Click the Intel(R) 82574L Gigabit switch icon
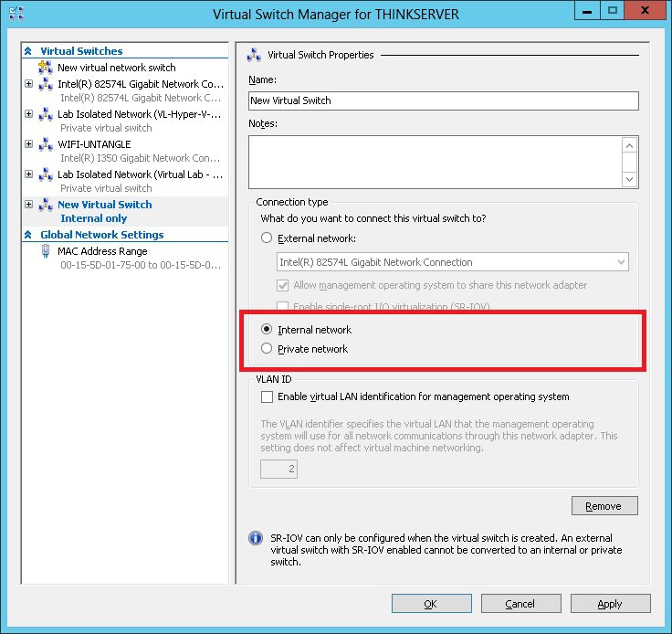The width and height of the screenshot is (672, 634). click(x=46, y=84)
